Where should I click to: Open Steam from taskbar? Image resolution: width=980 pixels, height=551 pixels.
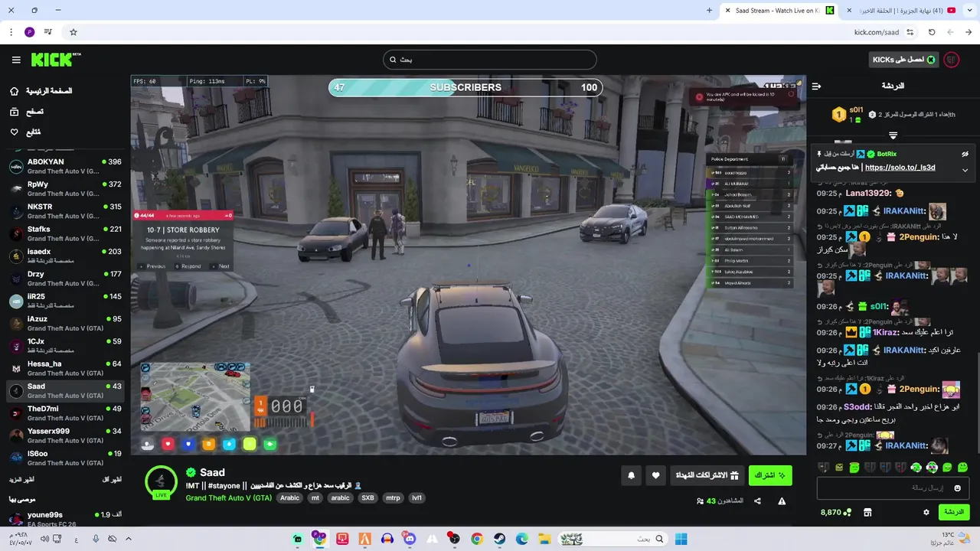[x=499, y=539]
